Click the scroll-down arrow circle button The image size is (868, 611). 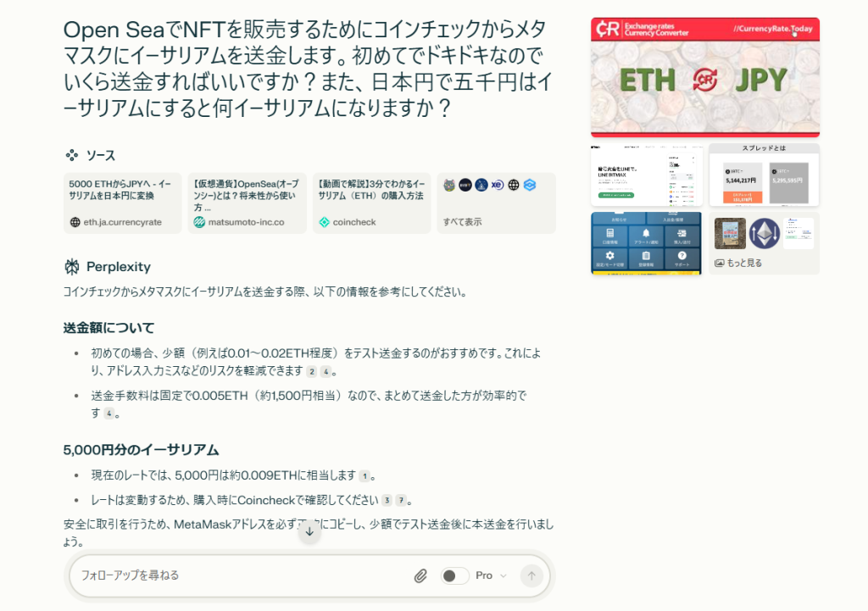[309, 531]
